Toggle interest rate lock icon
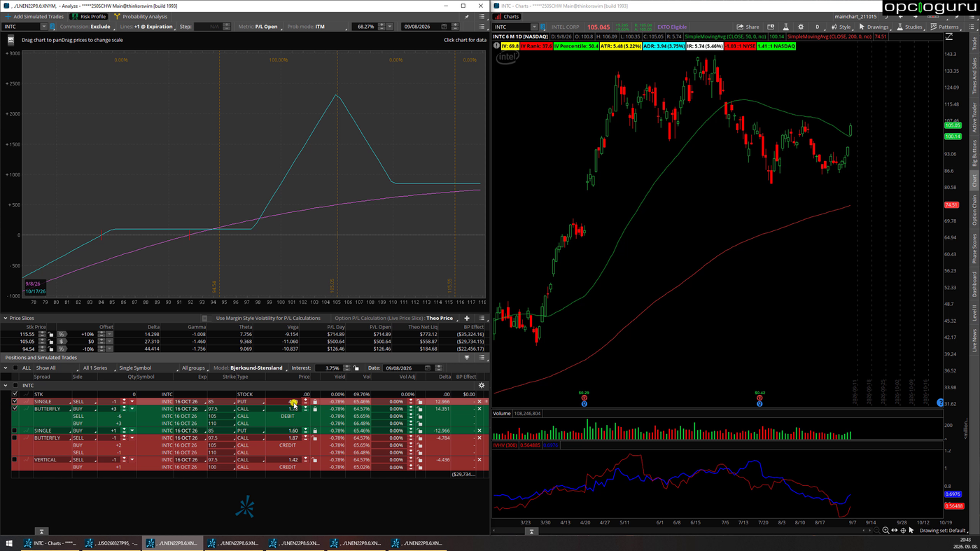This screenshot has height=551, width=980. pos(356,368)
